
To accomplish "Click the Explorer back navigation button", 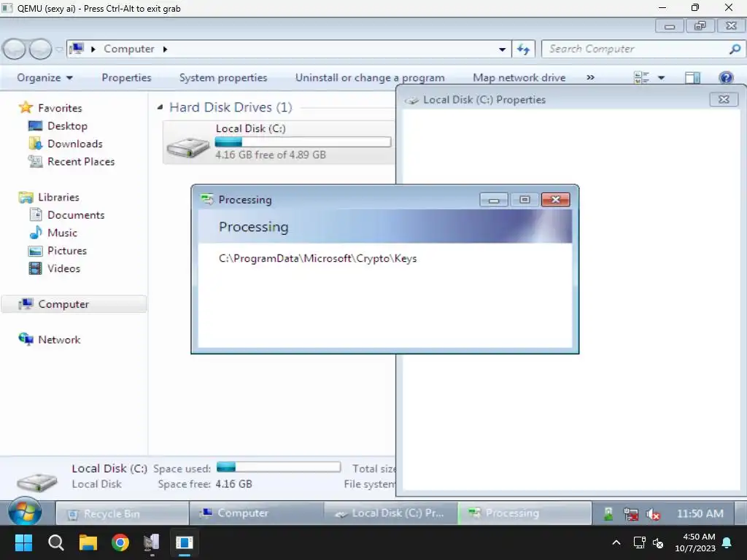I will coord(15,49).
